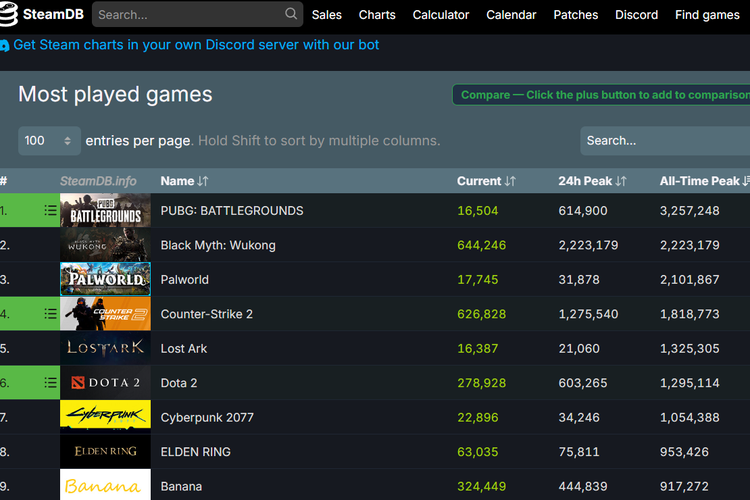This screenshot has height=500, width=750.
Task: Click the Cyberpunk 2077 logo image
Action: tap(105, 417)
